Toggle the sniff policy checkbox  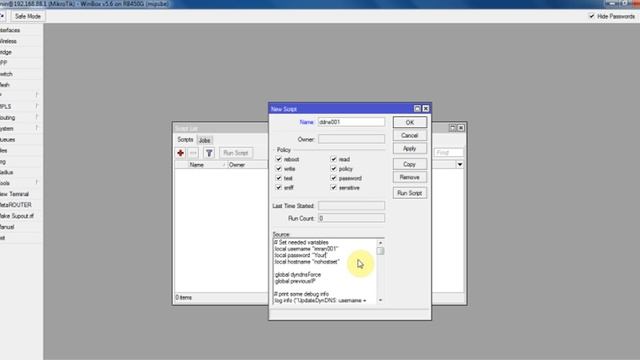pyautogui.click(x=279, y=187)
